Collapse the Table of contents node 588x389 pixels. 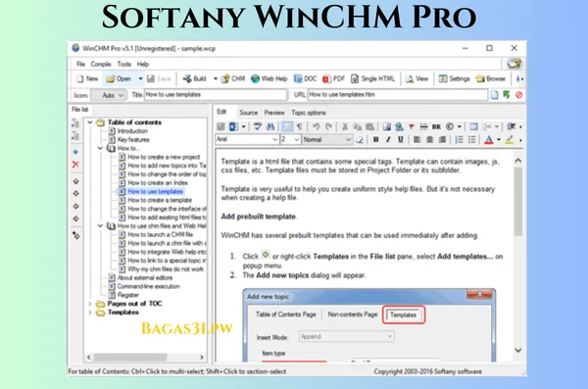pyautogui.click(x=90, y=122)
